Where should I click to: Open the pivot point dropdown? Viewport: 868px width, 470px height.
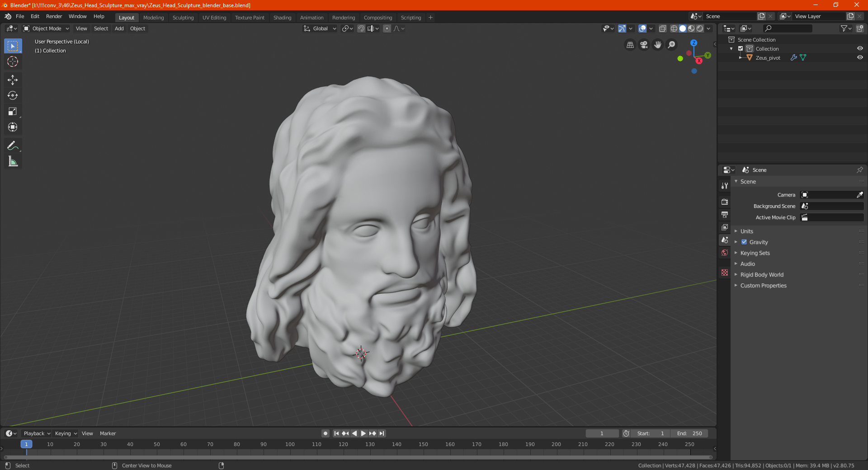pyautogui.click(x=347, y=28)
